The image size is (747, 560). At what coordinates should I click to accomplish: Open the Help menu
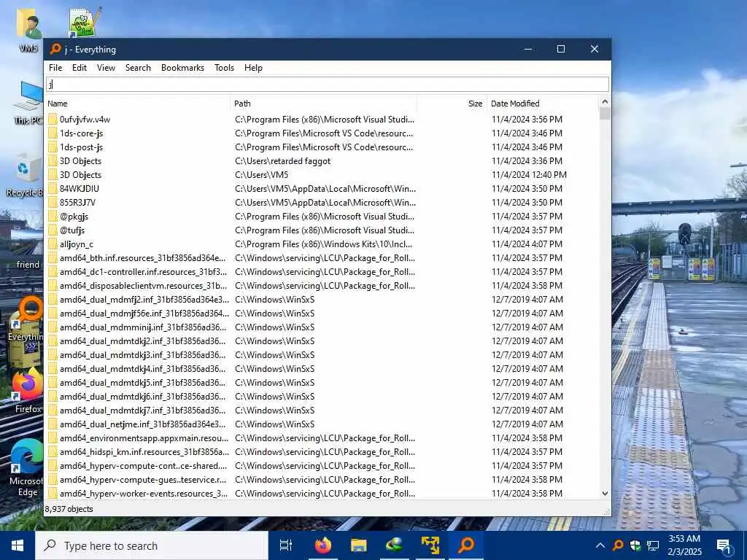coord(253,68)
